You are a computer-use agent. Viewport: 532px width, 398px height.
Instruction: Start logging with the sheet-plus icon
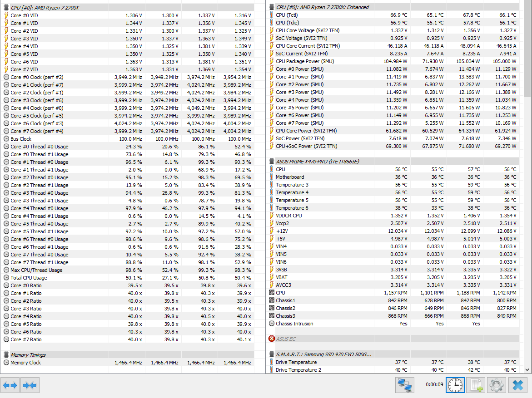tap(476, 385)
